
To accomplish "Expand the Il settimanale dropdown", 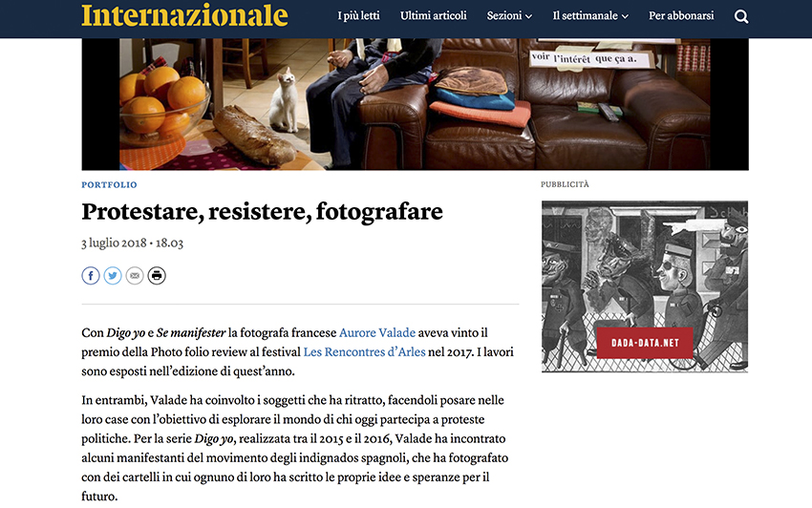I will point(590,16).
